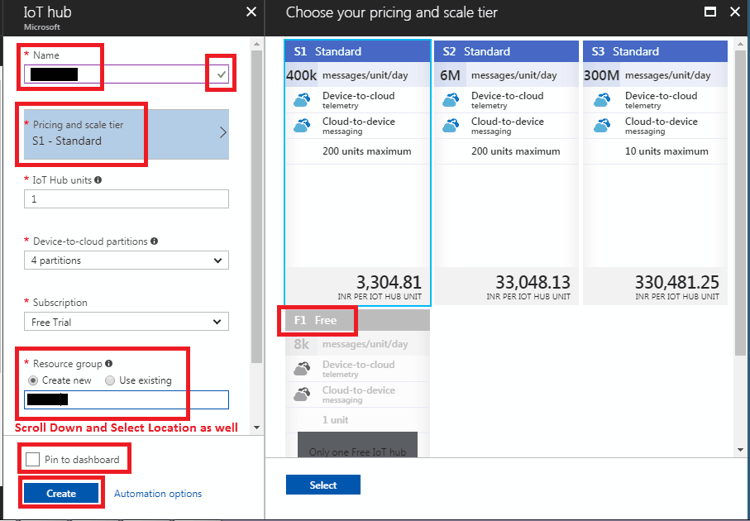Choose Use existing resource group option
The image size is (750, 521).
click(110, 380)
